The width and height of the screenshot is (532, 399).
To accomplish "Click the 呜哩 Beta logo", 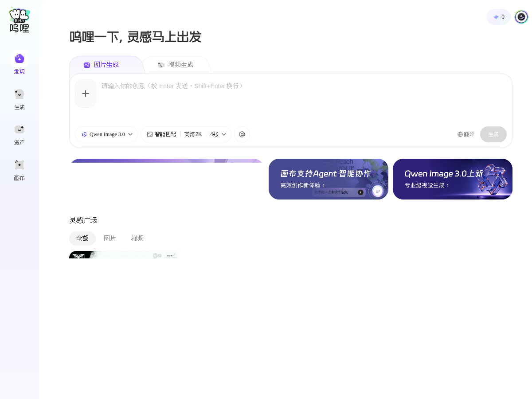I will tap(20, 20).
